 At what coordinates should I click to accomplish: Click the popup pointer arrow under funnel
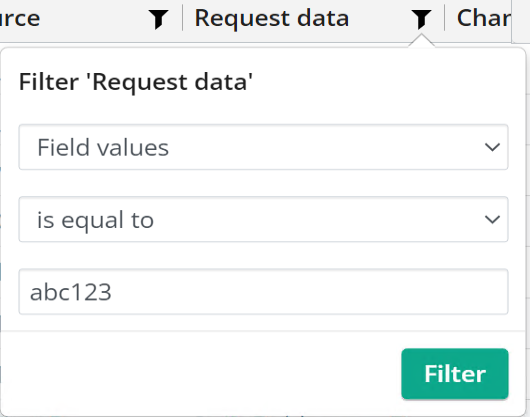421,41
